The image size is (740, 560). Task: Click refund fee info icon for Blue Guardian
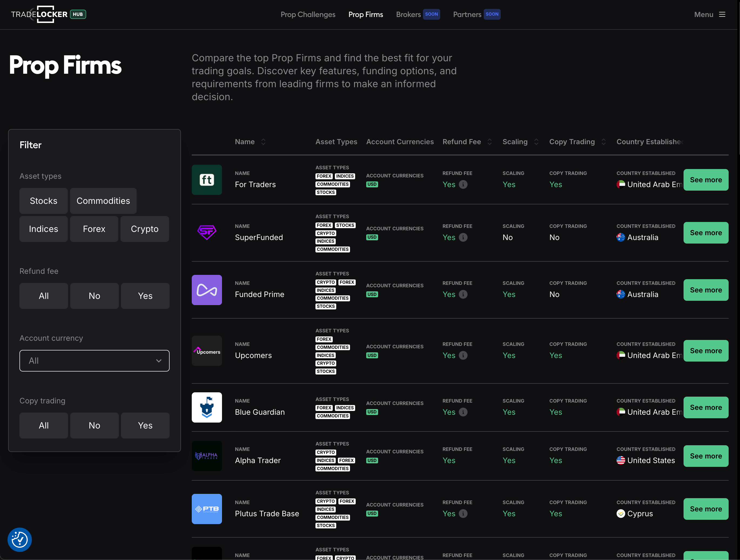pos(463,412)
